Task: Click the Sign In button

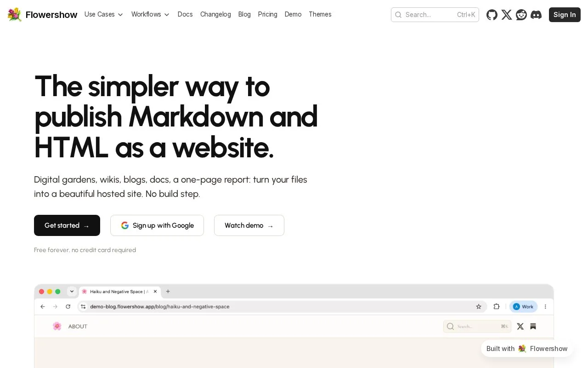Action: 565,15
